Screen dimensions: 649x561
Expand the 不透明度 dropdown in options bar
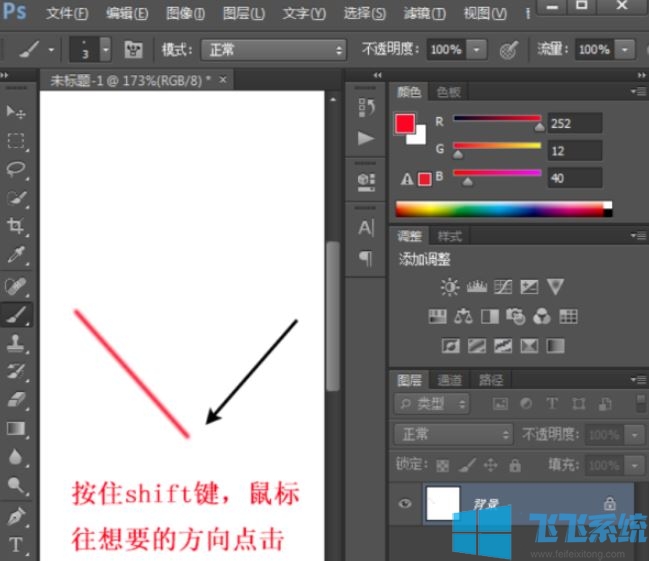pos(476,49)
